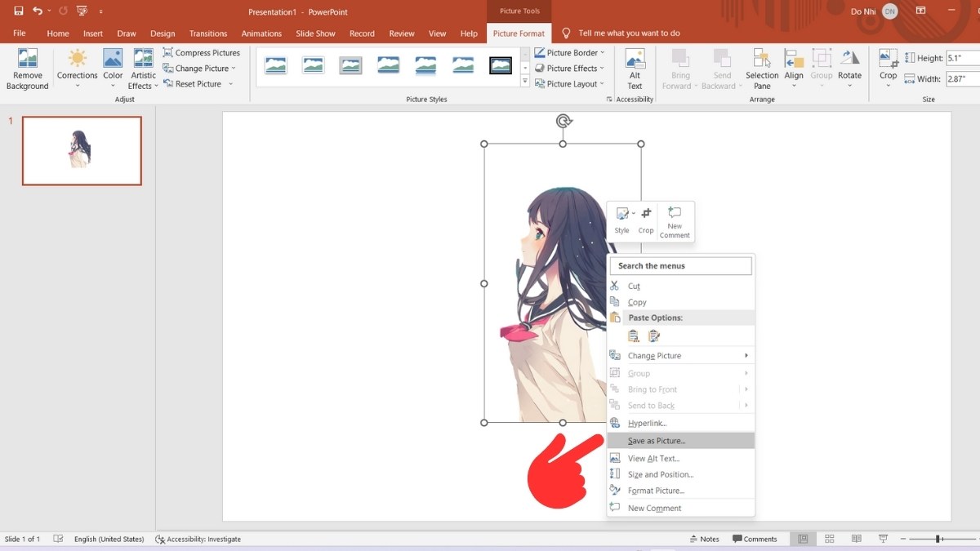Click the Change Picture ribbon button
Image resolution: width=980 pixels, height=551 pixels.
tap(199, 69)
